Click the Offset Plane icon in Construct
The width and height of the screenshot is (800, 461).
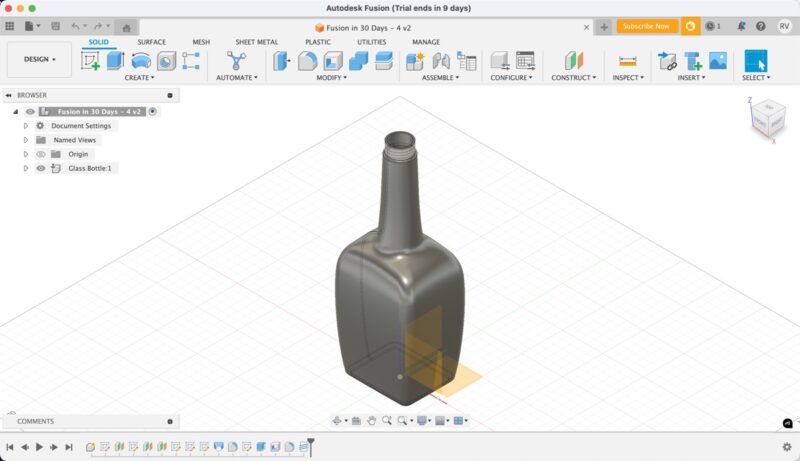572,61
